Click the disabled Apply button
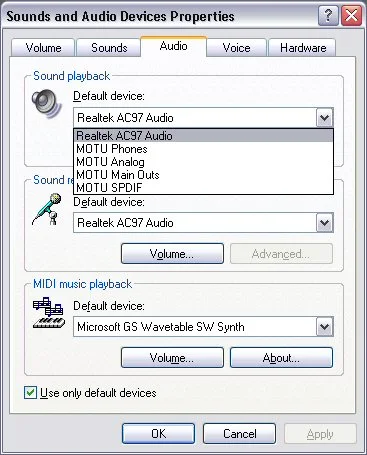The image size is (367, 455). pos(320,433)
